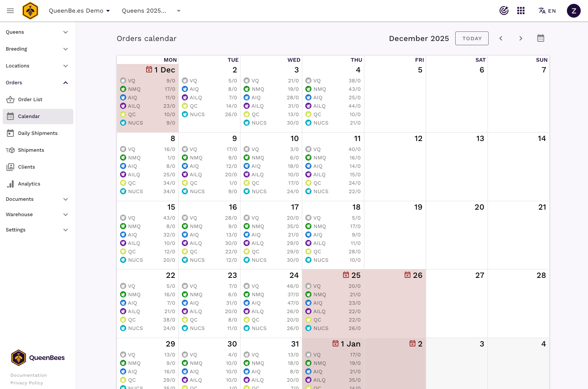Open the hamburger navigation menu
The width and height of the screenshot is (588, 389).
click(10, 11)
